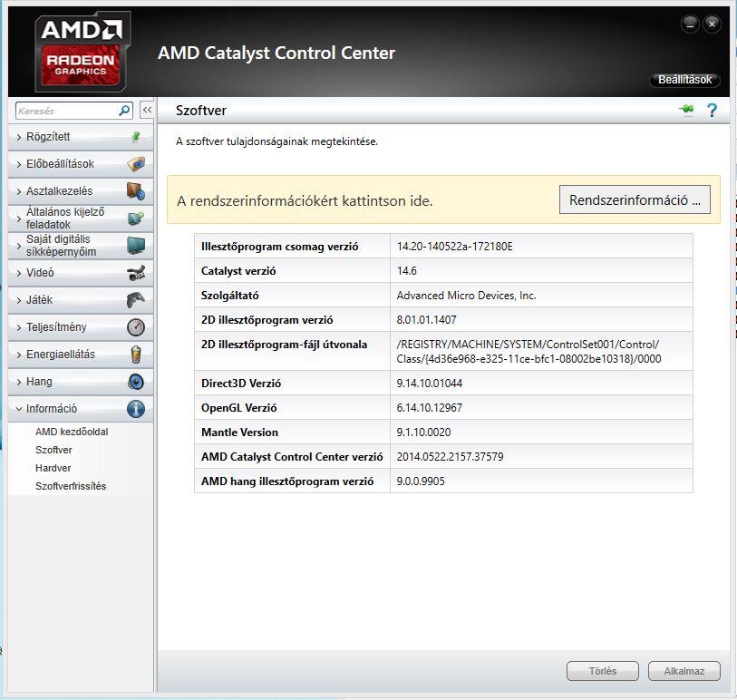This screenshot has width=737, height=700.
Task: Select Szoftver in the Információ list
Action: [53, 450]
